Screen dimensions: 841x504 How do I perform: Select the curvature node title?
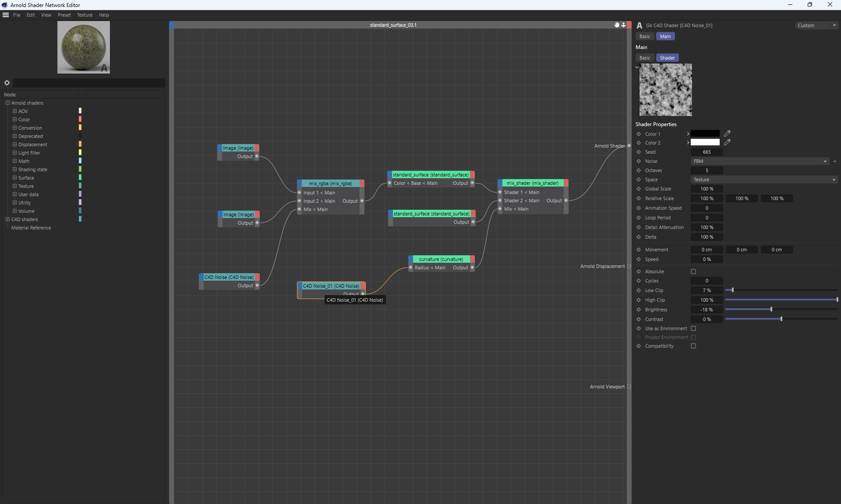(441, 259)
